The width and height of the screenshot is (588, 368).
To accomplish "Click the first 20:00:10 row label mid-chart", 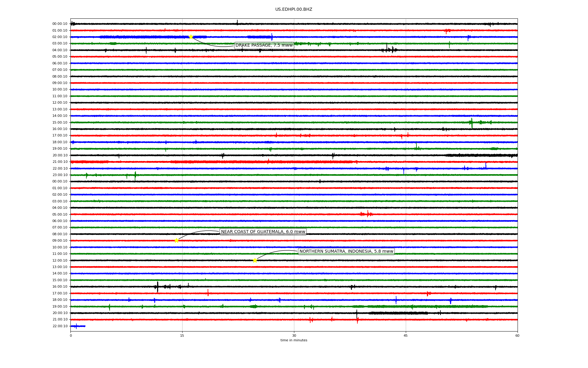I will click(x=60, y=155).
